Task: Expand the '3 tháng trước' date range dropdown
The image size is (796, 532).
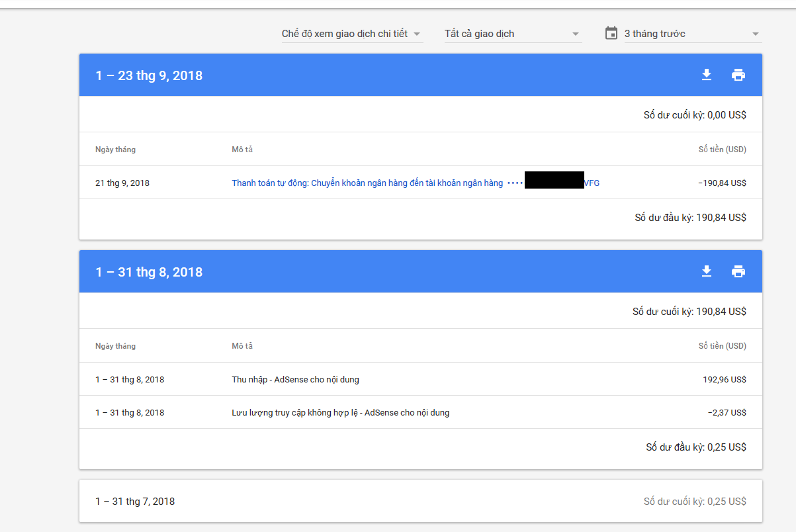Action: (692, 34)
